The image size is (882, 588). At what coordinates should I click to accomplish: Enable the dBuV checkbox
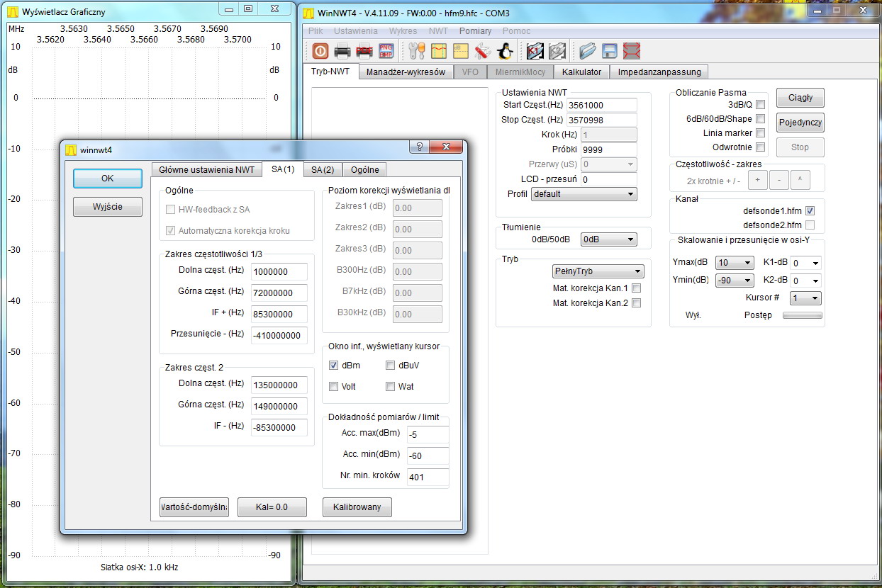point(391,366)
